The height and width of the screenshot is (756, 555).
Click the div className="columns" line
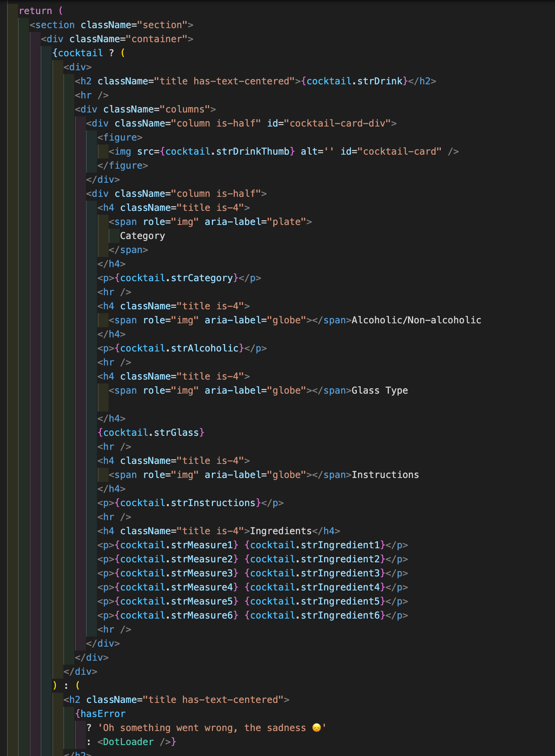[145, 109]
